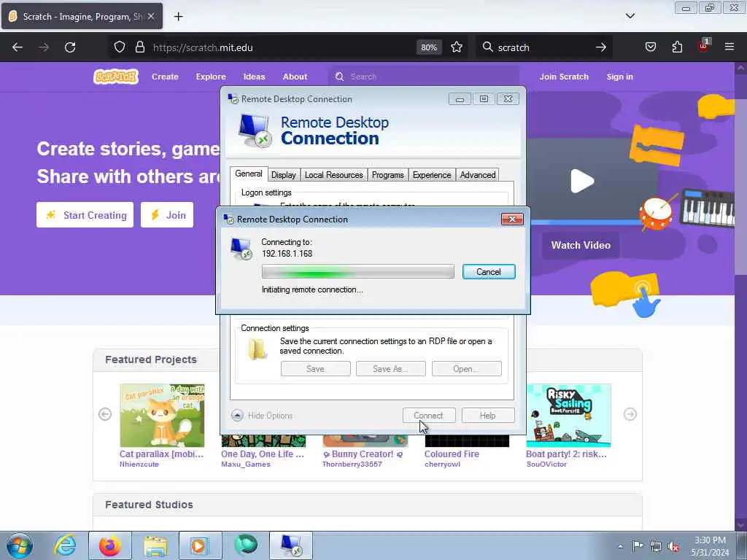
Task: Switch to Firefox in the taskbar
Action: pyautogui.click(x=110, y=545)
